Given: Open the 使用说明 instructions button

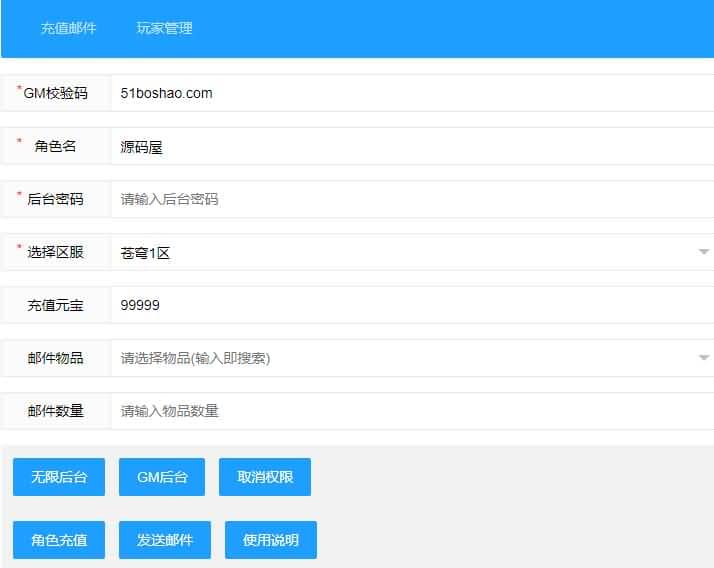Looking at the screenshot, I should coord(270,540).
